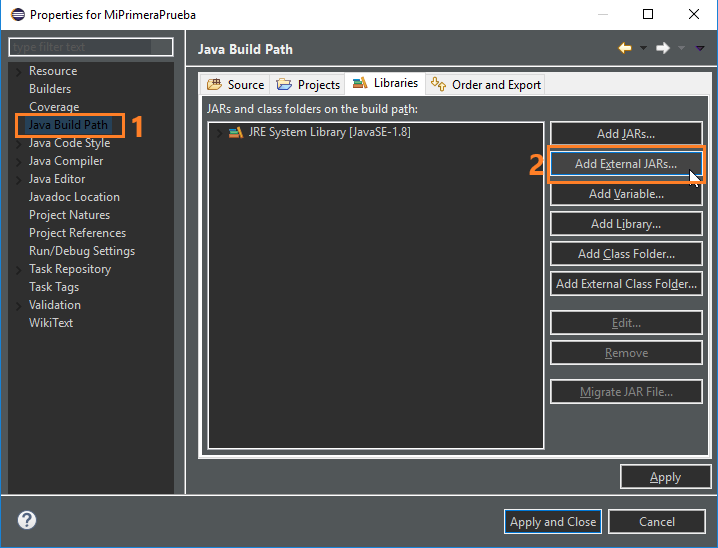Image resolution: width=718 pixels, height=548 pixels.
Task: Expand the Resource tree node
Action: [x=18, y=71]
